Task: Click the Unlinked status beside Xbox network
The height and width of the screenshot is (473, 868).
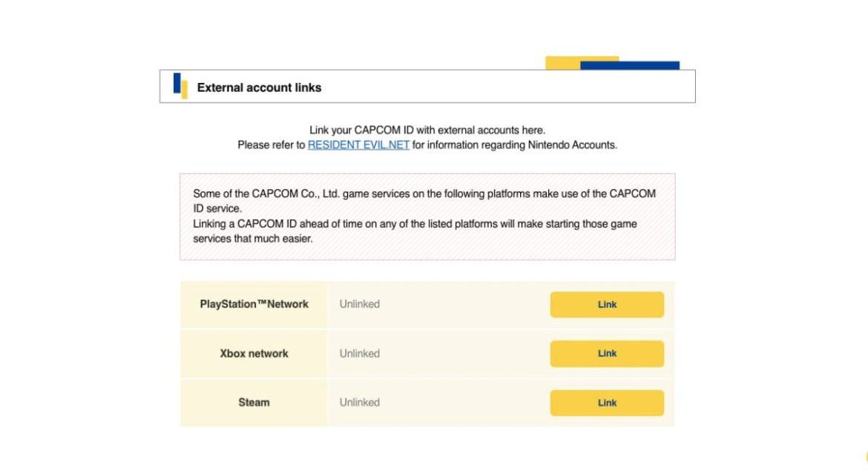Action: [360, 354]
